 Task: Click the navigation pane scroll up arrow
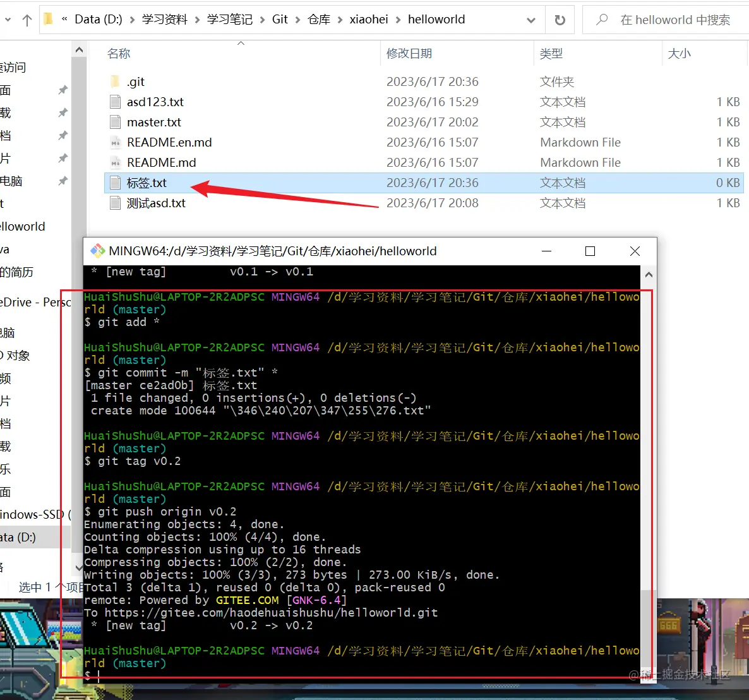pyautogui.click(x=80, y=50)
